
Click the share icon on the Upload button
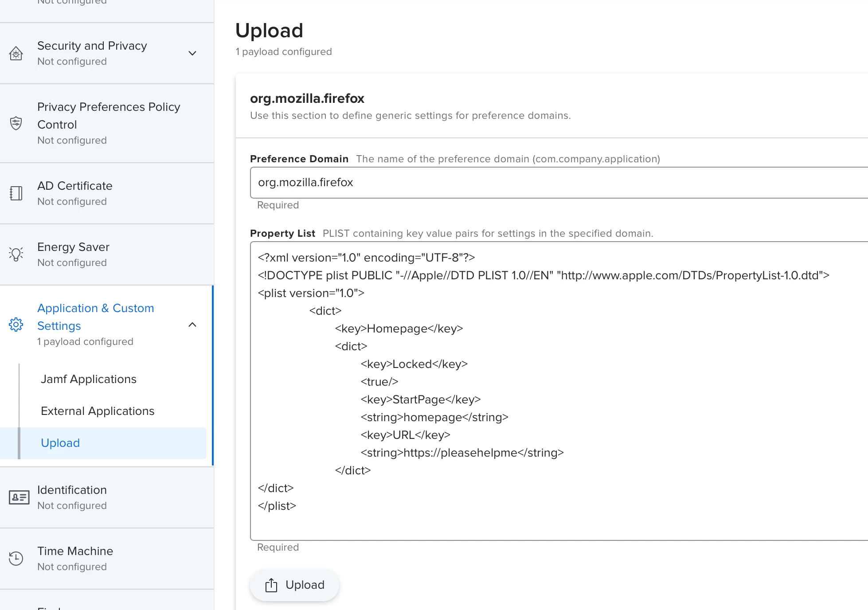click(271, 585)
